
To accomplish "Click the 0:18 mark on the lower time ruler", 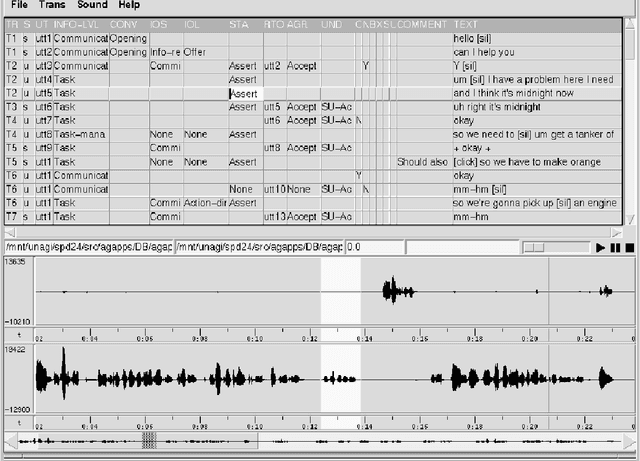I will pyautogui.click(x=475, y=424).
